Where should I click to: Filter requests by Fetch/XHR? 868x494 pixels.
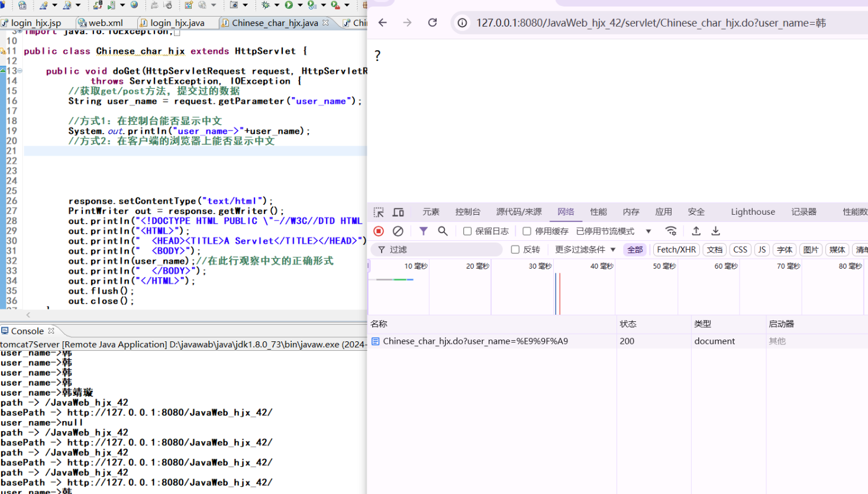[676, 250]
